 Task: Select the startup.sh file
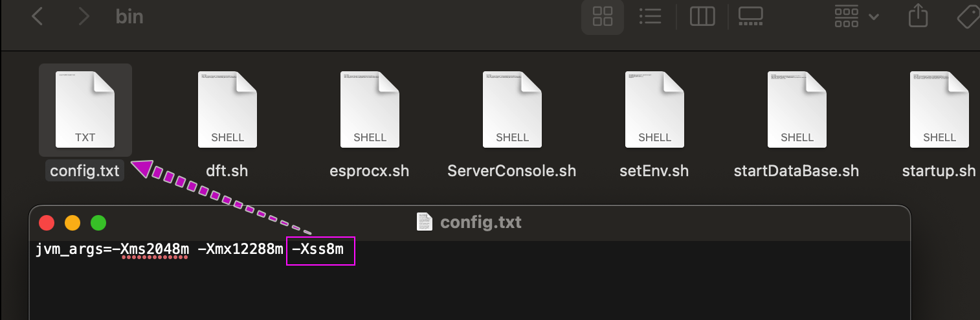pos(939,109)
